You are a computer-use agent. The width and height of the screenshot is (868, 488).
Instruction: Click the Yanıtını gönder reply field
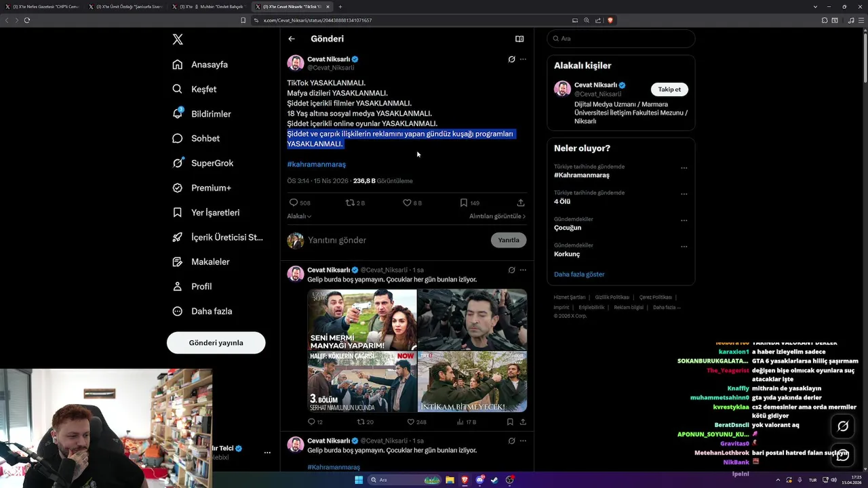[x=397, y=240]
